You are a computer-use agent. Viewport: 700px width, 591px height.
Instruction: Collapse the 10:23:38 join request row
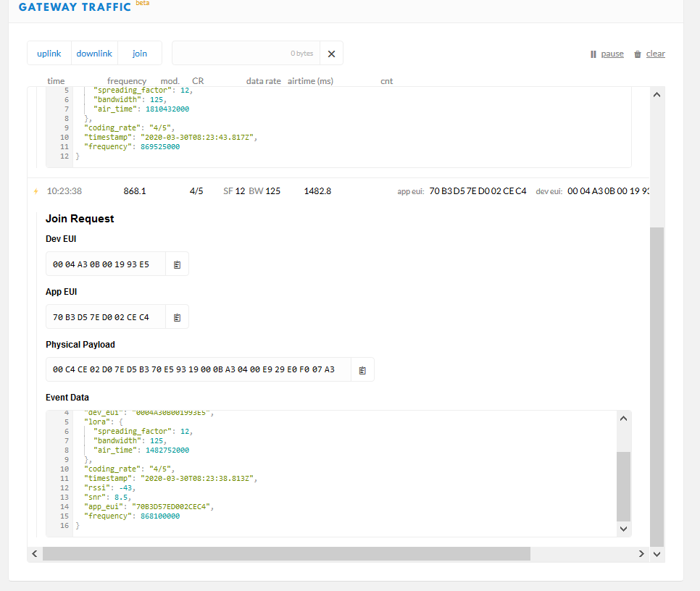point(217,191)
